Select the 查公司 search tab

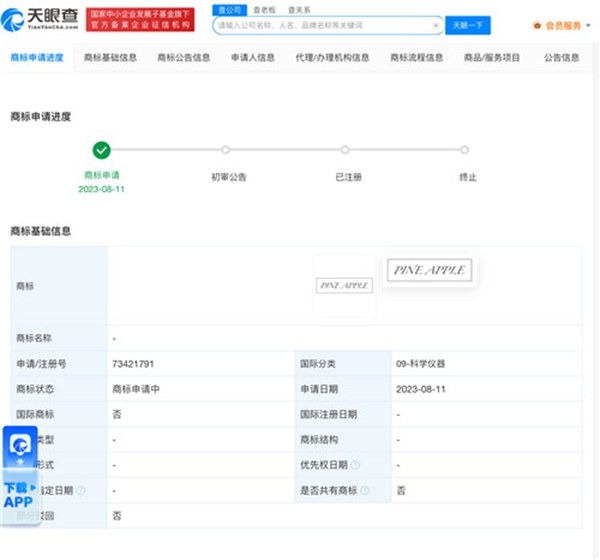pos(230,10)
